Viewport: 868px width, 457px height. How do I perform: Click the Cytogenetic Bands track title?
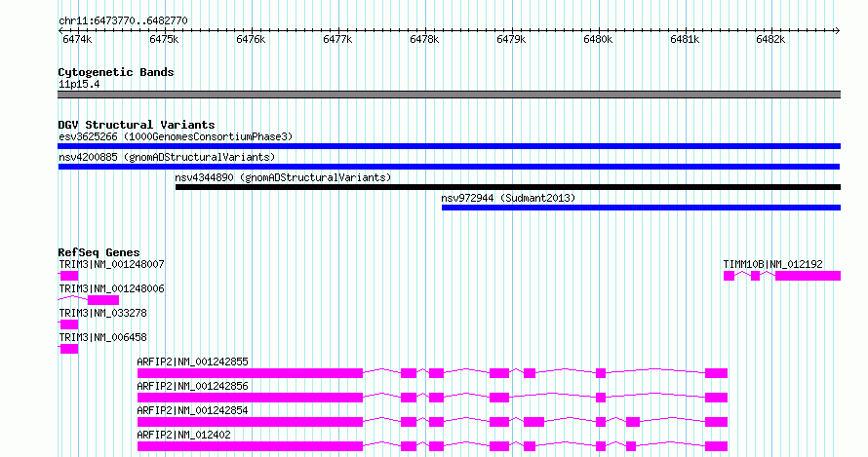116,72
